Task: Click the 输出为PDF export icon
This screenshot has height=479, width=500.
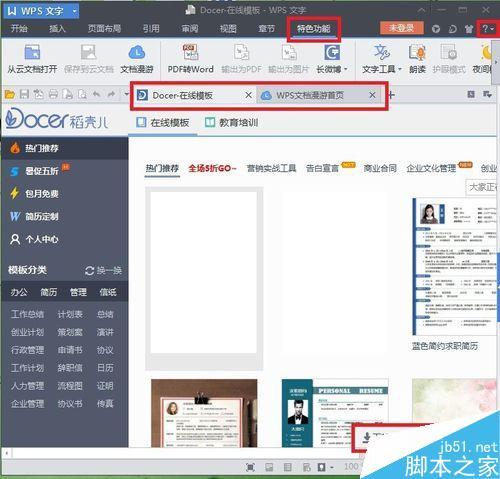Action: (241, 53)
